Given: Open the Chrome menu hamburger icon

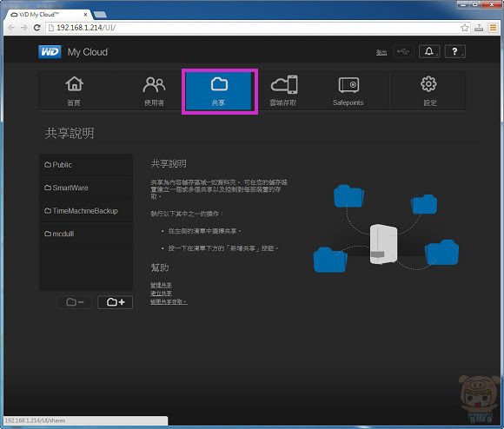Looking at the screenshot, I should pyautogui.click(x=493, y=28).
